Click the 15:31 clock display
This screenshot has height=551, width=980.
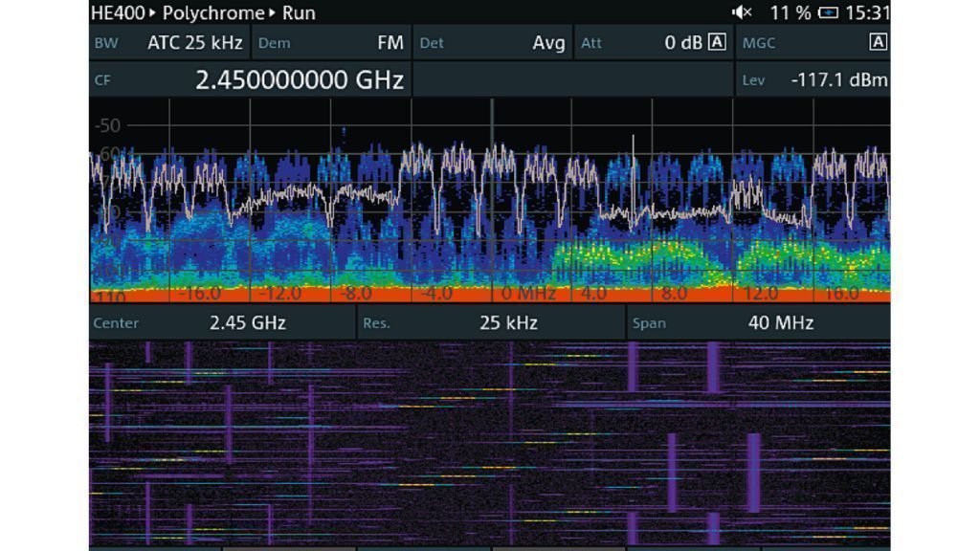coord(868,12)
